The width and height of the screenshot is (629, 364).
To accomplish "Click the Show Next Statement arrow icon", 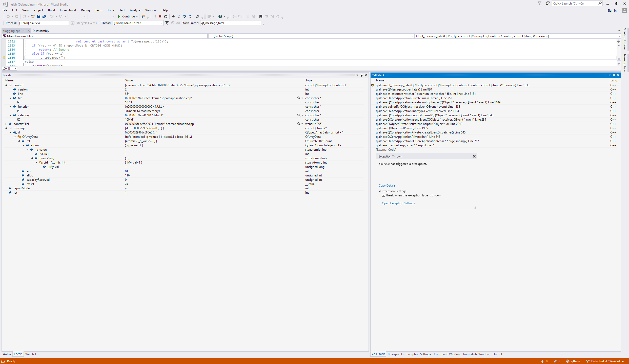I will coord(173,16).
